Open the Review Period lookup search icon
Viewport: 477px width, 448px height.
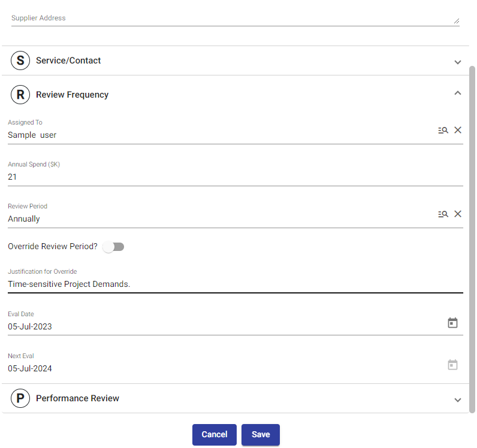click(x=443, y=214)
